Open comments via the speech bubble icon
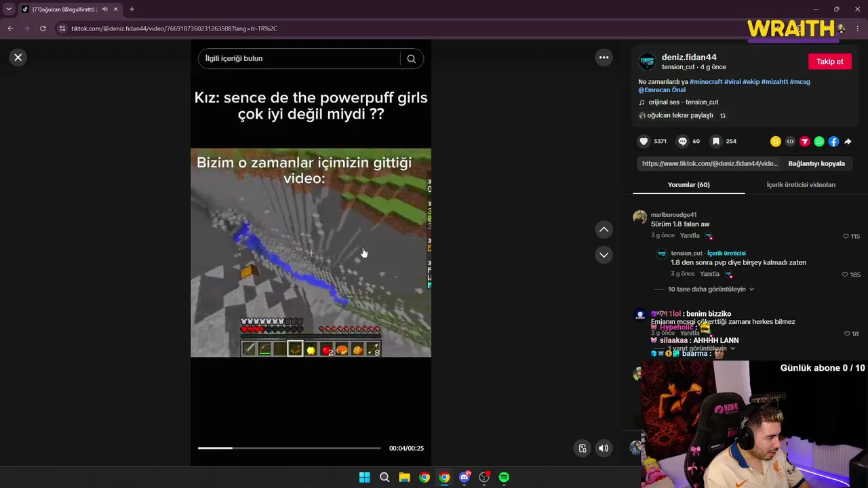This screenshot has height=488, width=868. pos(682,142)
